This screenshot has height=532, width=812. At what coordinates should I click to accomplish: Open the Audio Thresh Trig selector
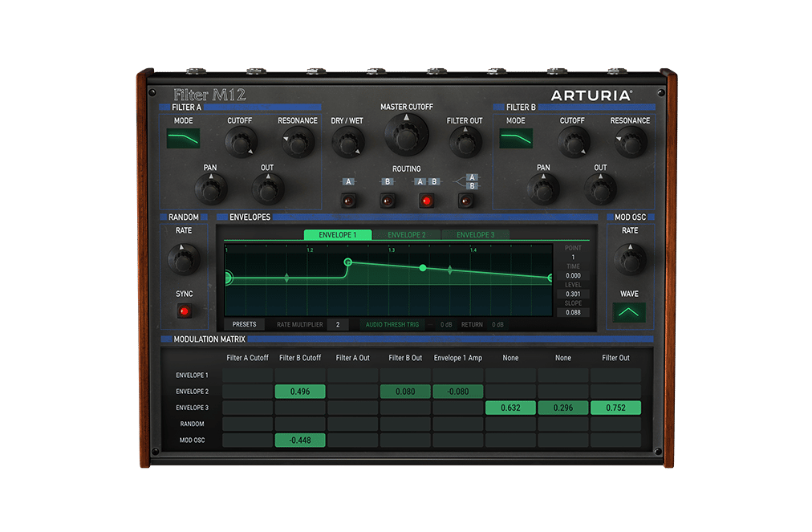392,324
